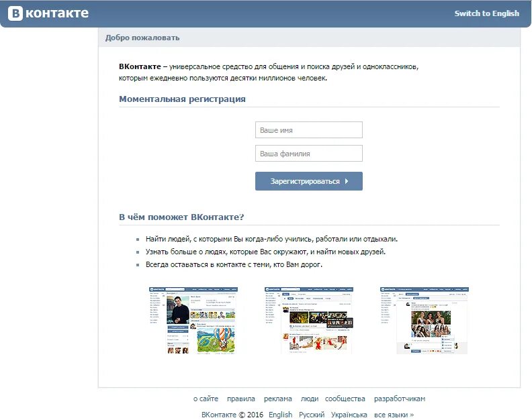Select Українська language in footer
The height and width of the screenshot is (420, 532).
click(349, 415)
